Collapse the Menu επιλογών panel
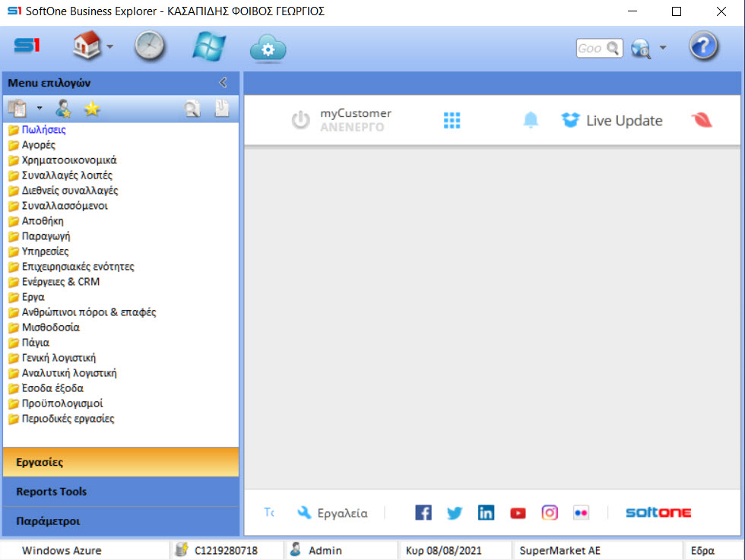Image resolution: width=745 pixels, height=560 pixels. [223, 83]
